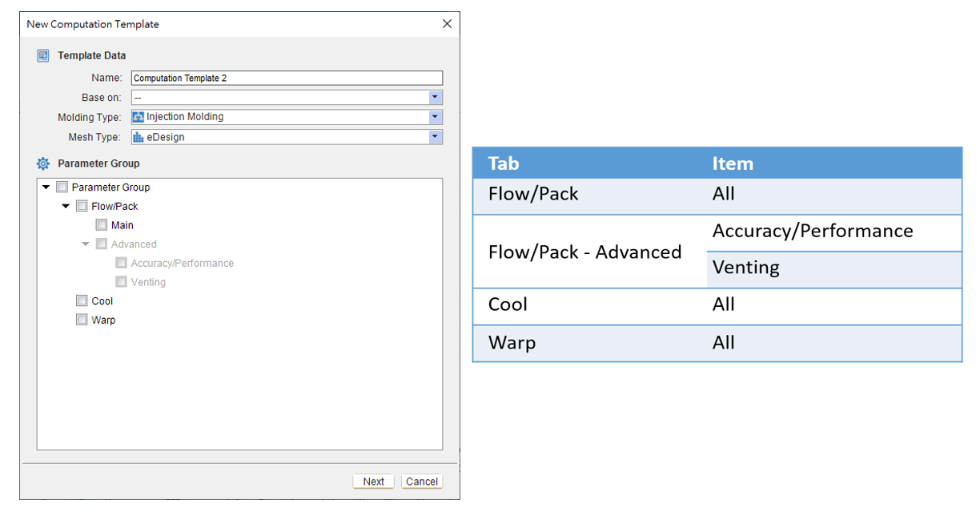Collapse the Parameter Group root node
This screenshot has width=980, height=512.
46,187
